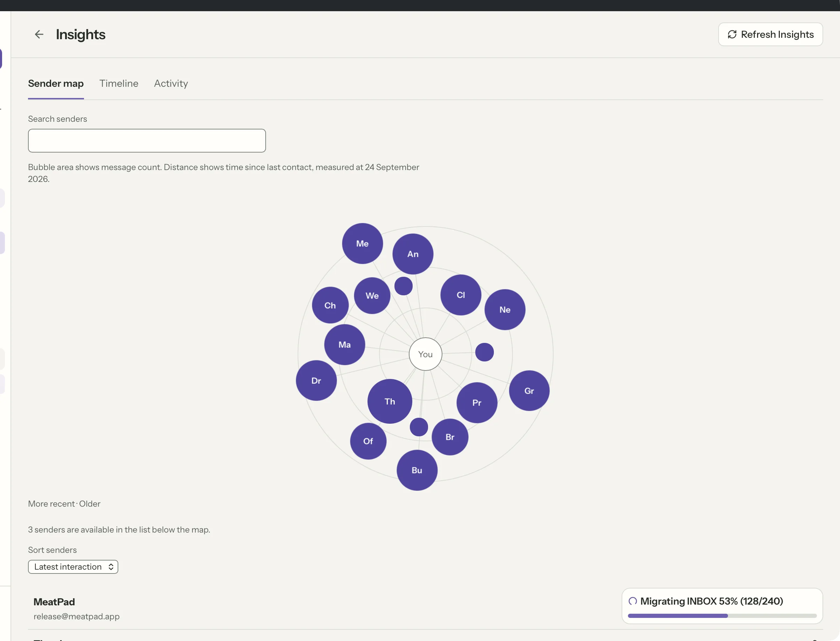Viewport: 840px width, 641px height.
Task: Select the 'An' sender bubble
Action: click(x=413, y=254)
